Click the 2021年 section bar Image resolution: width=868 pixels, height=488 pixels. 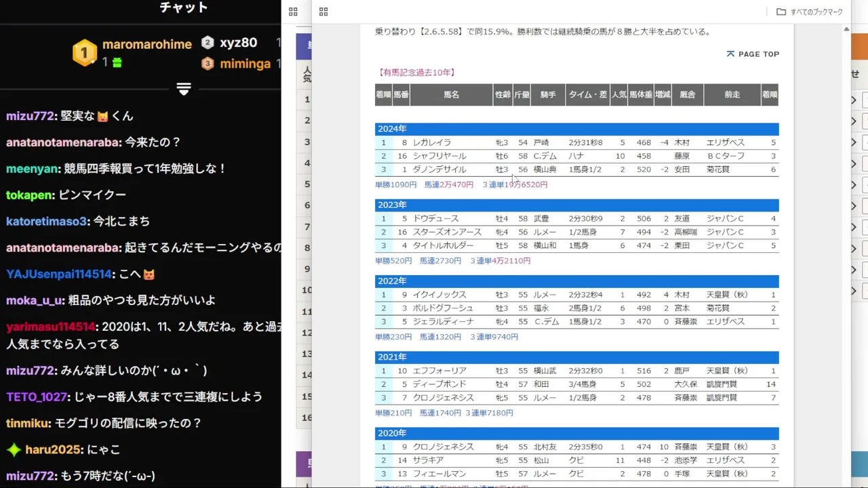[x=577, y=357]
